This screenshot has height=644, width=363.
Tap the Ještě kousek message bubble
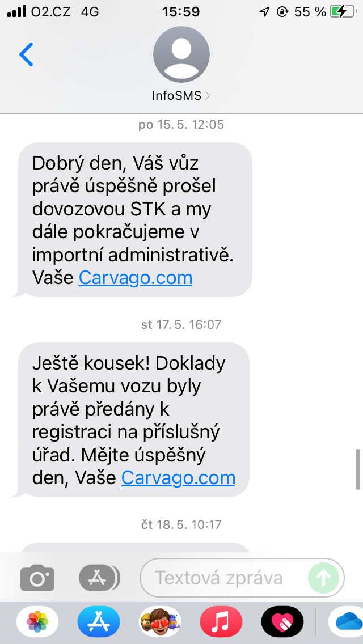[x=133, y=420]
